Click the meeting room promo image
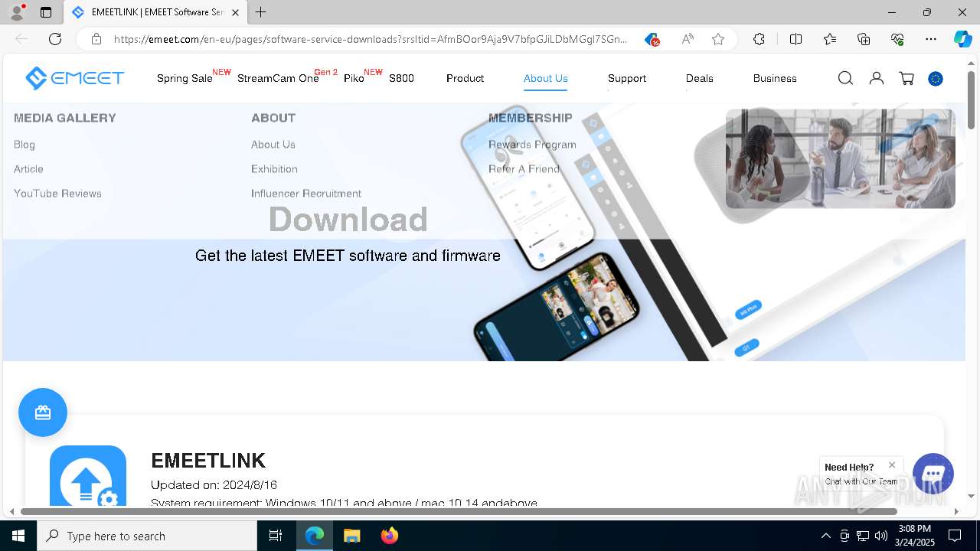980x551 pixels. pos(840,158)
